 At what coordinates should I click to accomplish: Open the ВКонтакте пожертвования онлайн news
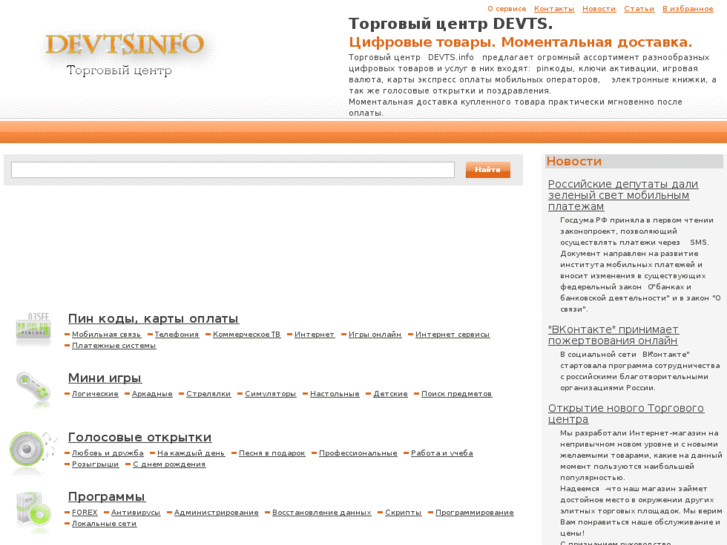(613, 335)
